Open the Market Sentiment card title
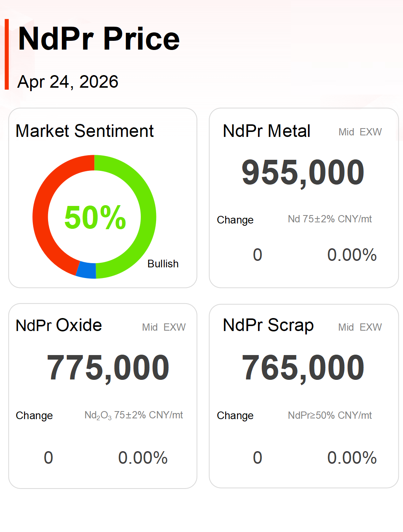 [84, 131]
